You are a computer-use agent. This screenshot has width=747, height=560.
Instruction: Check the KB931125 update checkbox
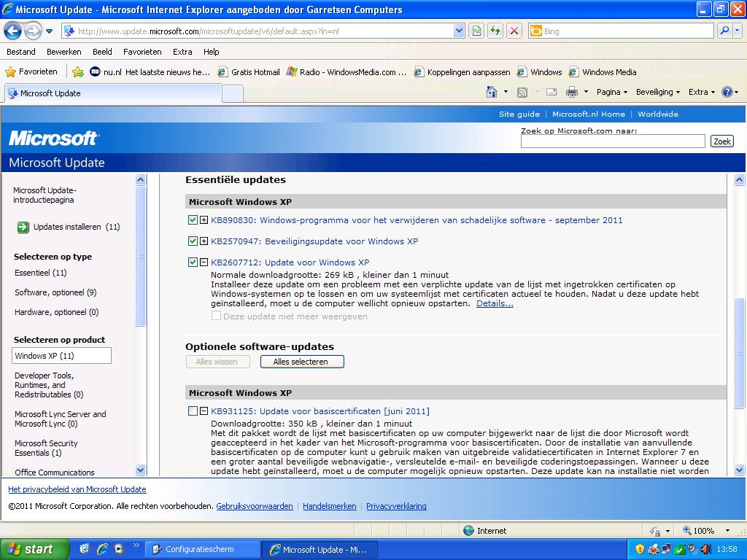coord(193,411)
